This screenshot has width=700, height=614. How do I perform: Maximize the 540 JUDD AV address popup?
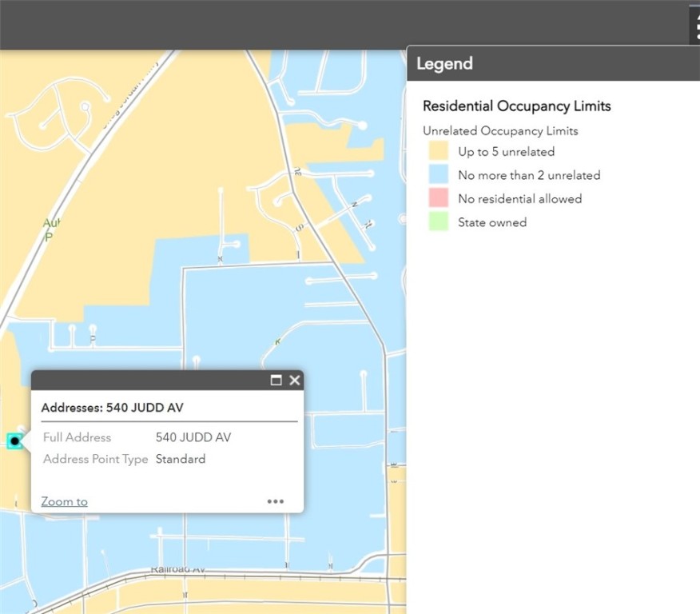point(276,381)
